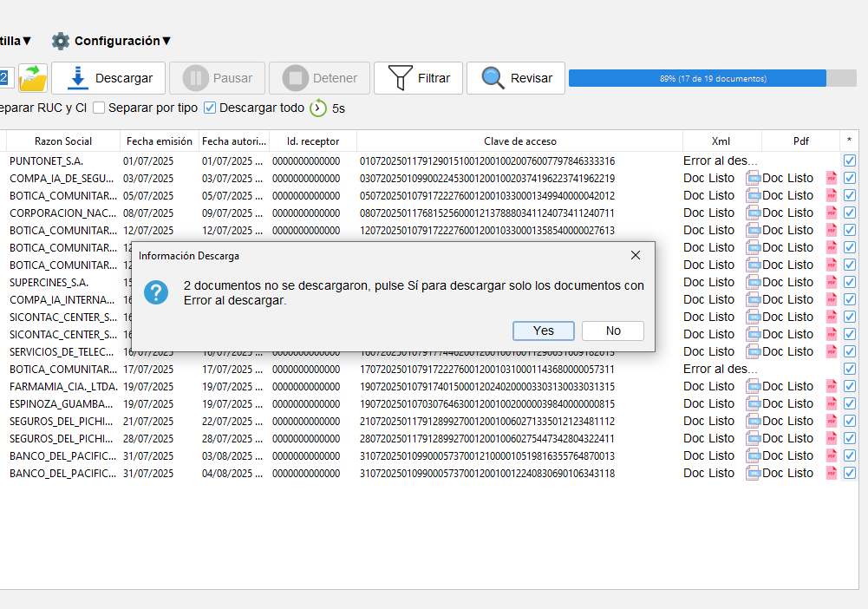Open PDF icon for FARMAMIA_CIA._LTDA. row

pyautogui.click(x=832, y=386)
